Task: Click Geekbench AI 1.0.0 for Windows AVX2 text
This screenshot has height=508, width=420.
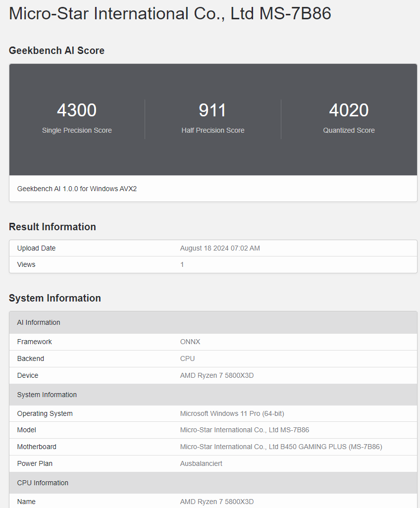Action: [77, 189]
